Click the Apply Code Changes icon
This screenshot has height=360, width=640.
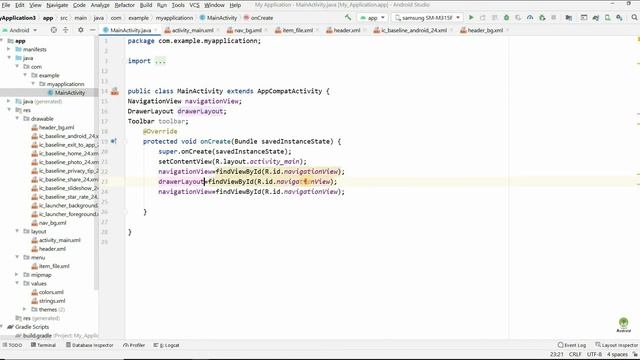click(495, 18)
